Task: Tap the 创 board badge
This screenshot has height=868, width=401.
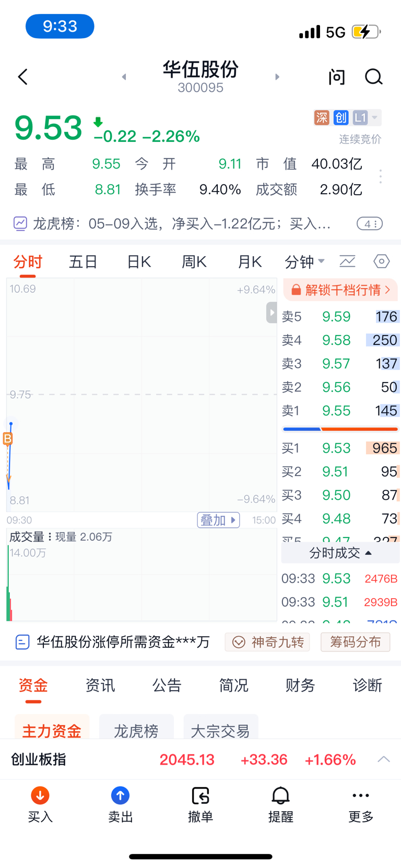Action: coord(341,117)
